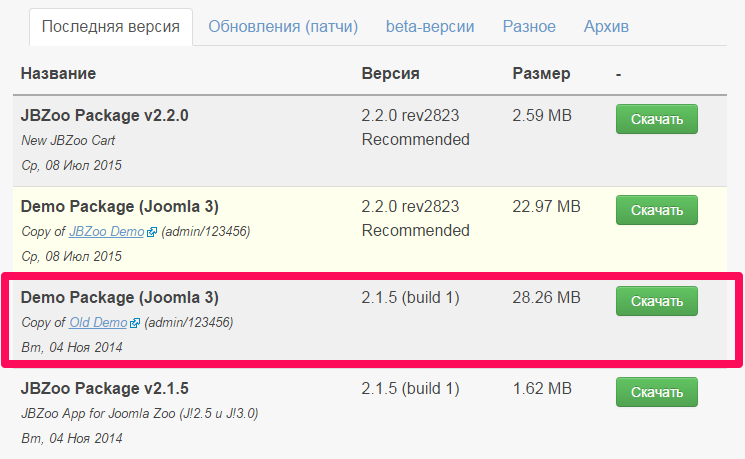
Task: Open the JBZoo Demo link
Action: coord(106,231)
